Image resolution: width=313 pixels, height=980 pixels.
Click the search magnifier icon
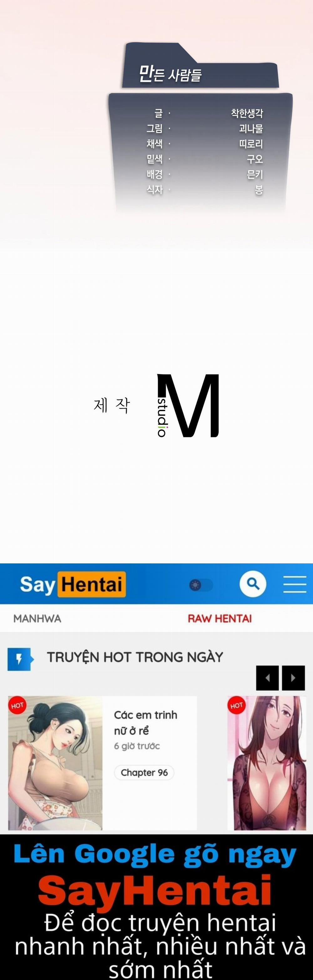[253, 584]
